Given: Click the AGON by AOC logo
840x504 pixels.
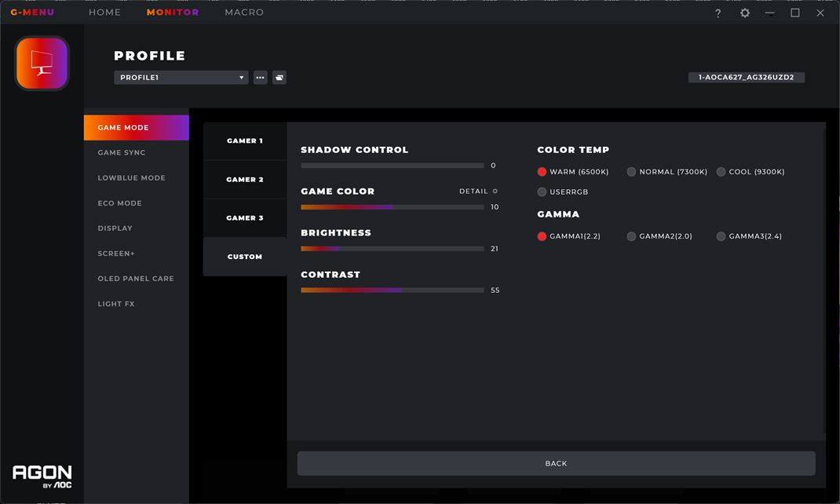Looking at the screenshot, I should coord(42,477).
